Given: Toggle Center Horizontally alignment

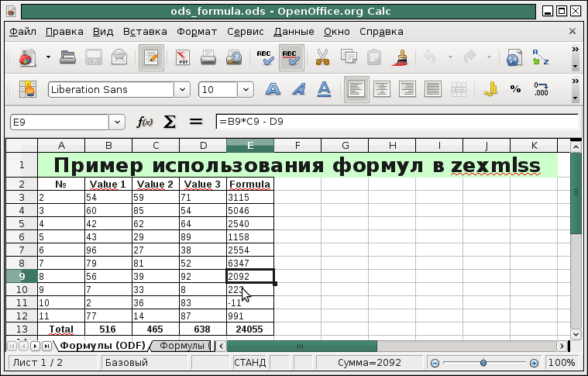Looking at the screenshot, I should coord(382,89).
